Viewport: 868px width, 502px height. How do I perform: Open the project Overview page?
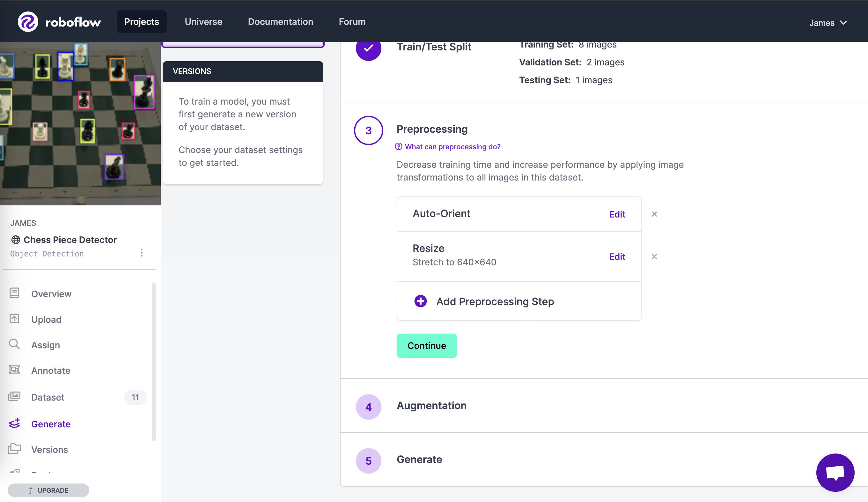click(51, 294)
